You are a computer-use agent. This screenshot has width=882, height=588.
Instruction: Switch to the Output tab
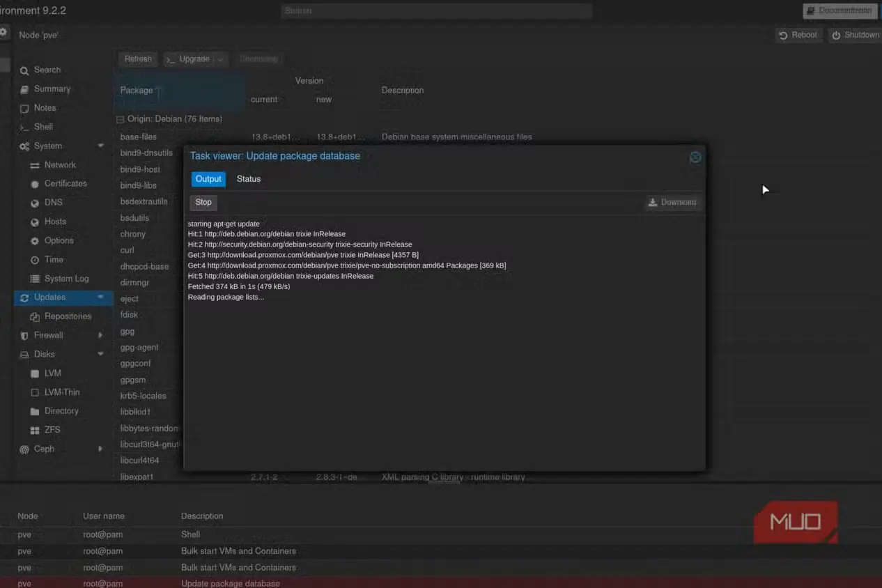tap(208, 179)
